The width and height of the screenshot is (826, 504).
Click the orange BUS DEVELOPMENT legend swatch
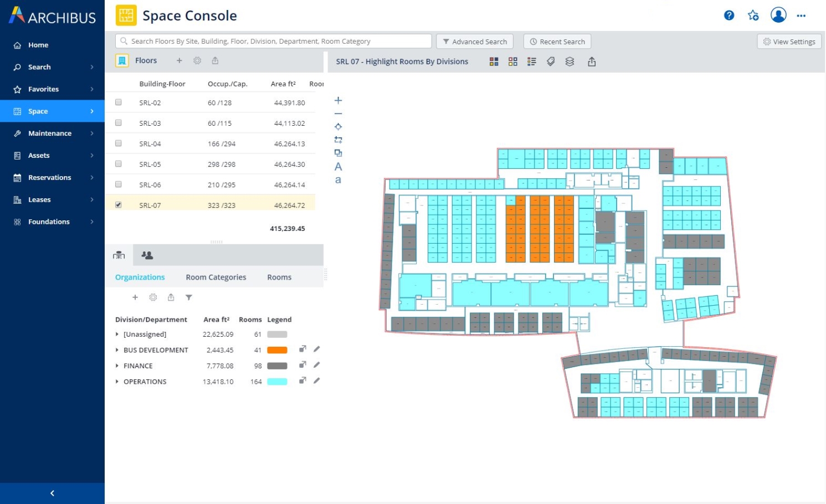point(277,350)
